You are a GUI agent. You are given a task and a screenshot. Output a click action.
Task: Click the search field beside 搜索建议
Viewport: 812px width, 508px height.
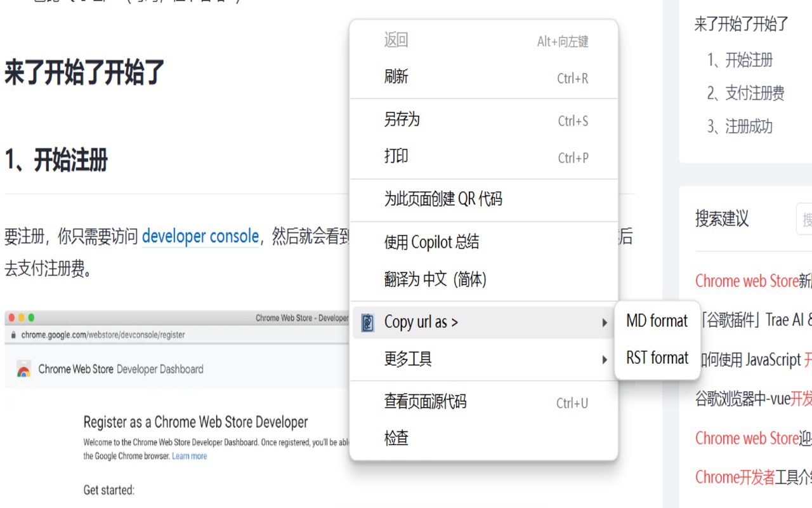tap(804, 220)
